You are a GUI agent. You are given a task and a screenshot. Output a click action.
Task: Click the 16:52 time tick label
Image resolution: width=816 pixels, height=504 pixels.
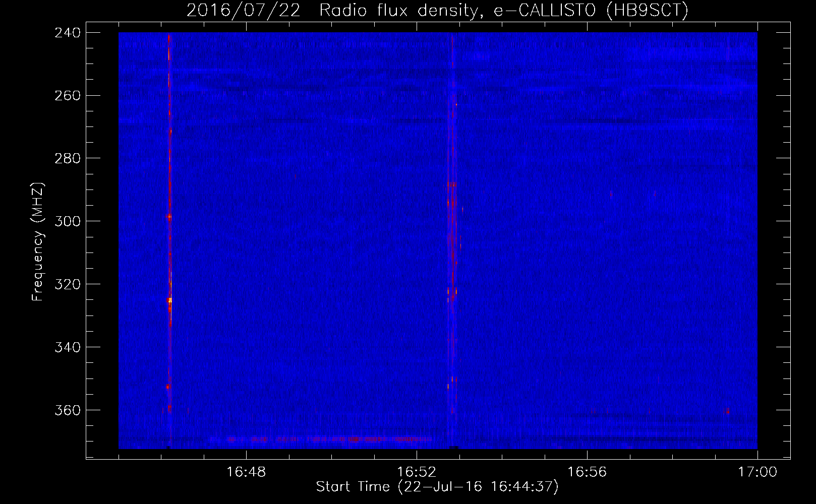tap(417, 473)
